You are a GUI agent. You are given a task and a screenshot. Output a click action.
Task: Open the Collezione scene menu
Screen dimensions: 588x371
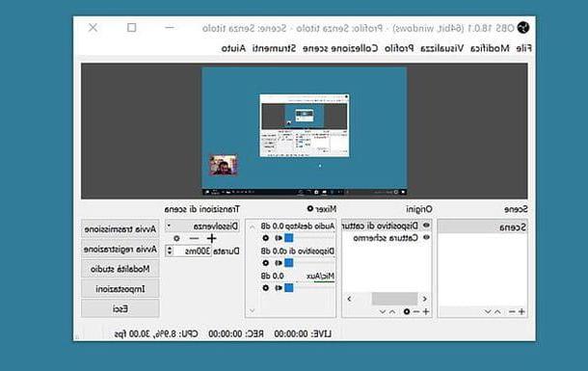click(x=340, y=48)
